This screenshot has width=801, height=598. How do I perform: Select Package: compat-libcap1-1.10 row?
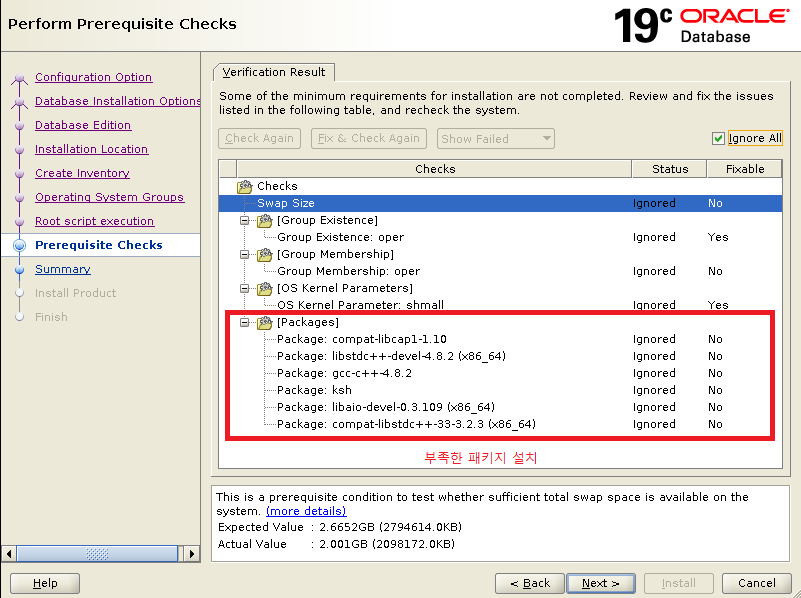click(501, 340)
